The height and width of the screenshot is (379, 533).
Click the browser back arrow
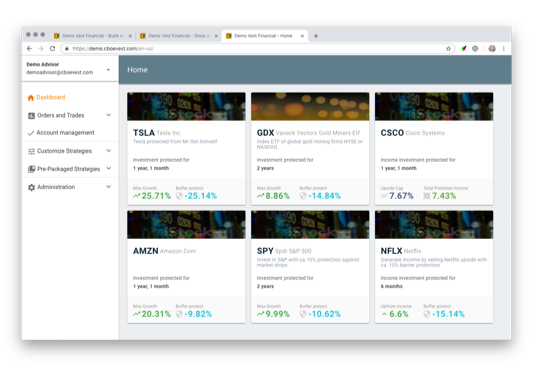[30, 49]
